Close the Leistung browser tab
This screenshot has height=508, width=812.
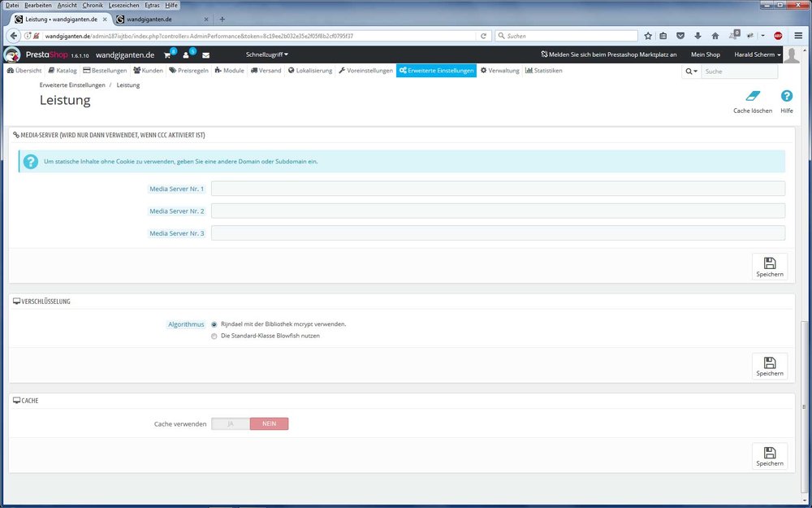point(105,20)
